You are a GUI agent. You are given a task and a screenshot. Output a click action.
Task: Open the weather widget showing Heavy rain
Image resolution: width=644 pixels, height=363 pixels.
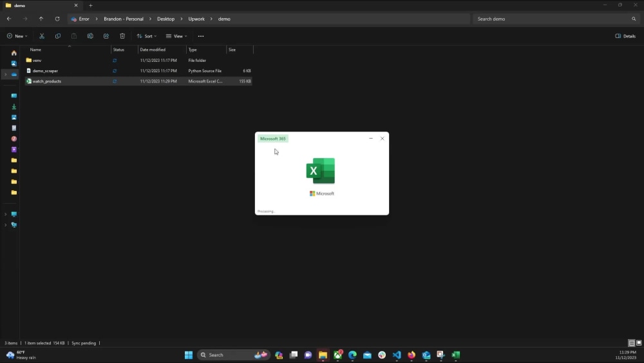21,355
